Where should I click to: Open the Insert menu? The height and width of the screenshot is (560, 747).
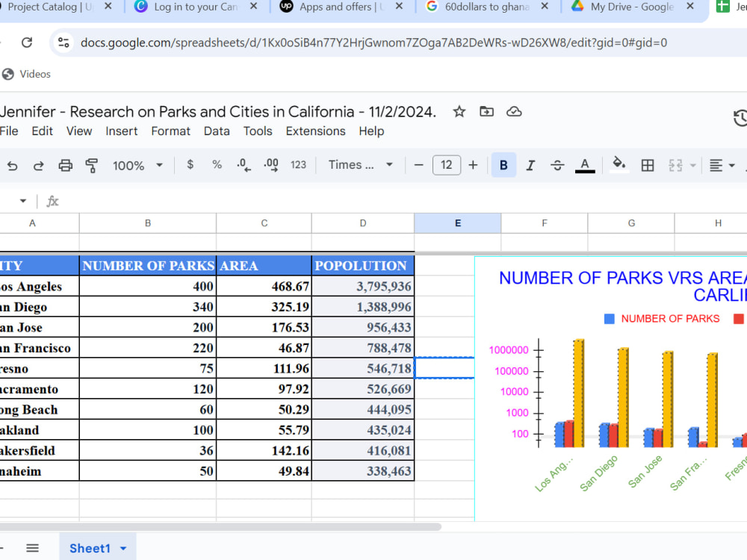[122, 131]
